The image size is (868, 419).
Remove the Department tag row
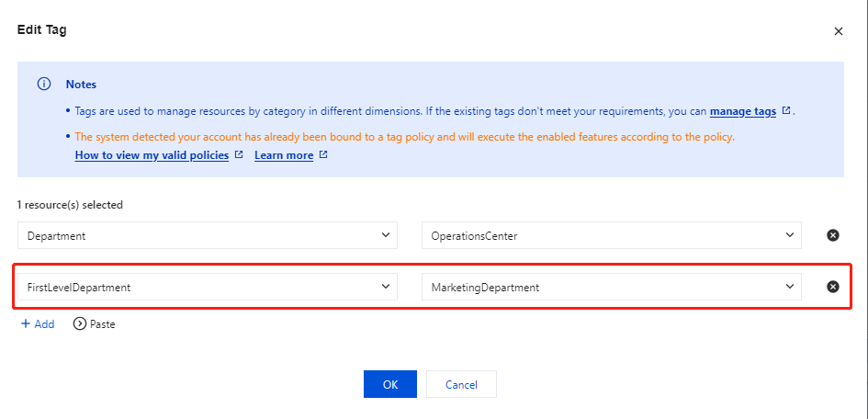click(833, 235)
